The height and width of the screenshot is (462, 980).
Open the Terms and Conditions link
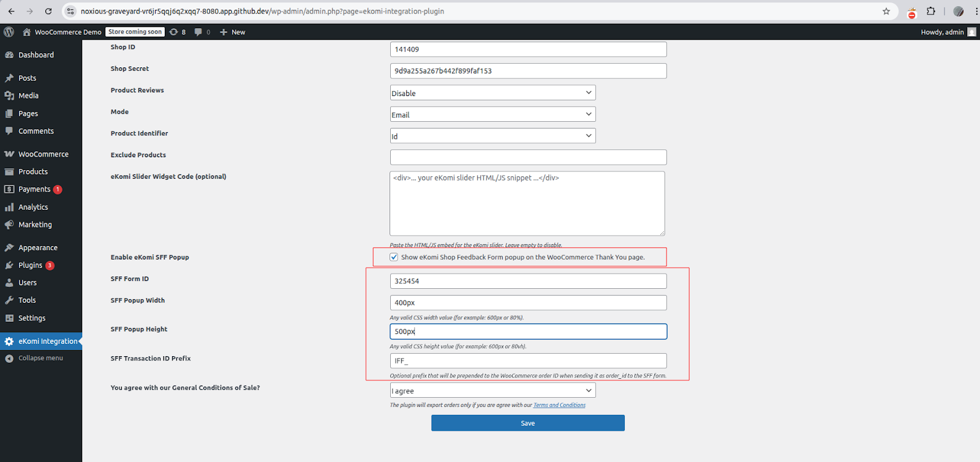559,405
